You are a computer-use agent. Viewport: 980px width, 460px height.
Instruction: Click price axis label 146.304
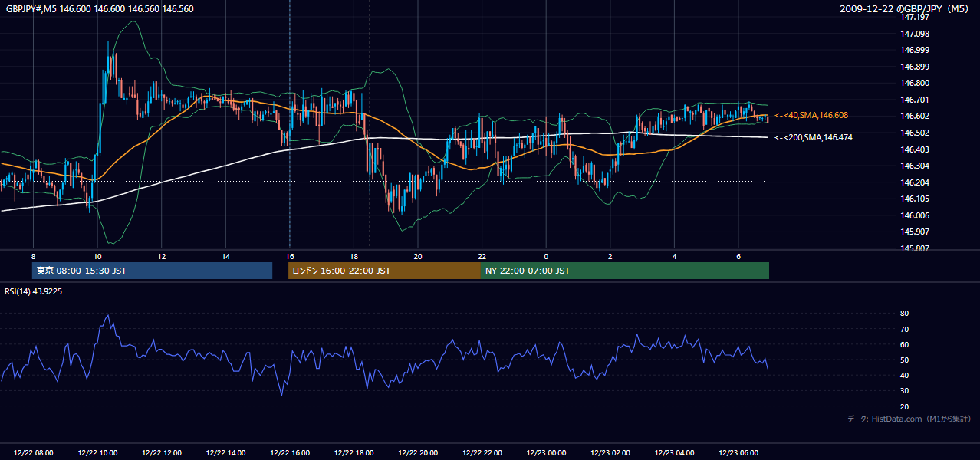(915, 166)
